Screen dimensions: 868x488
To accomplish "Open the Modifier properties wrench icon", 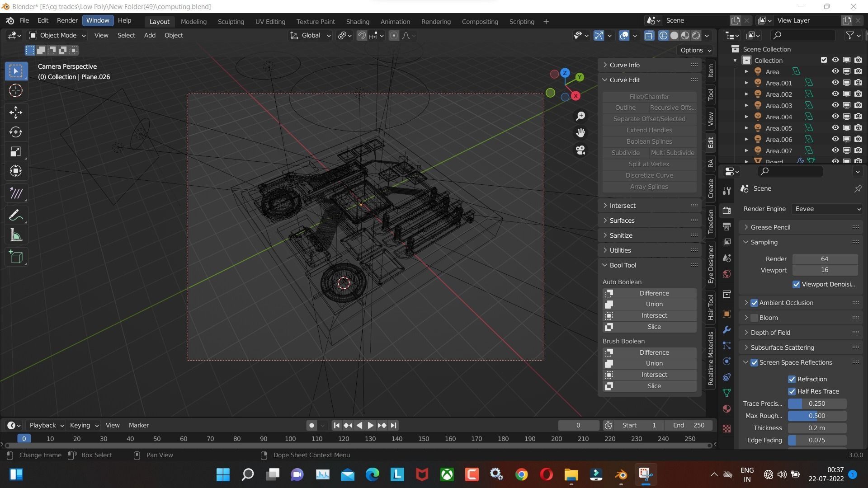I will (726, 329).
